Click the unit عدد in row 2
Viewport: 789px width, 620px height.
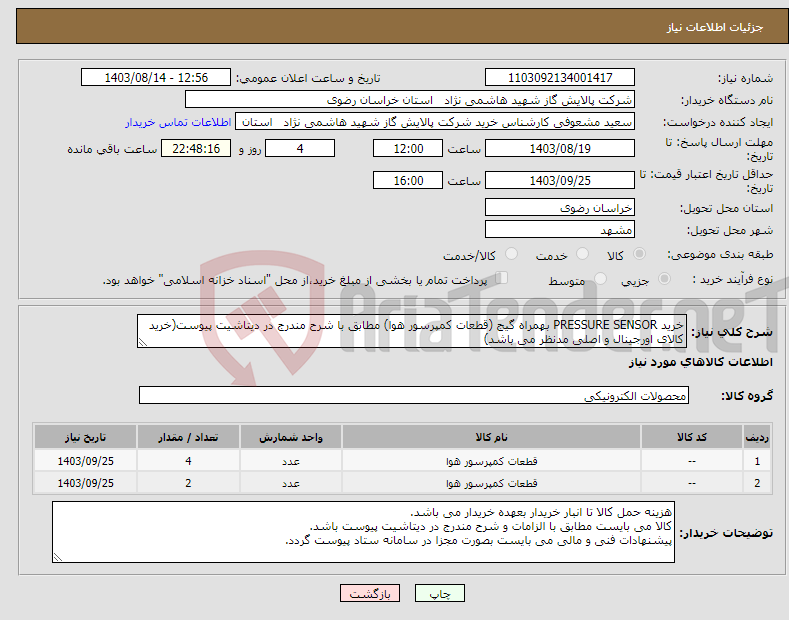[291, 483]
